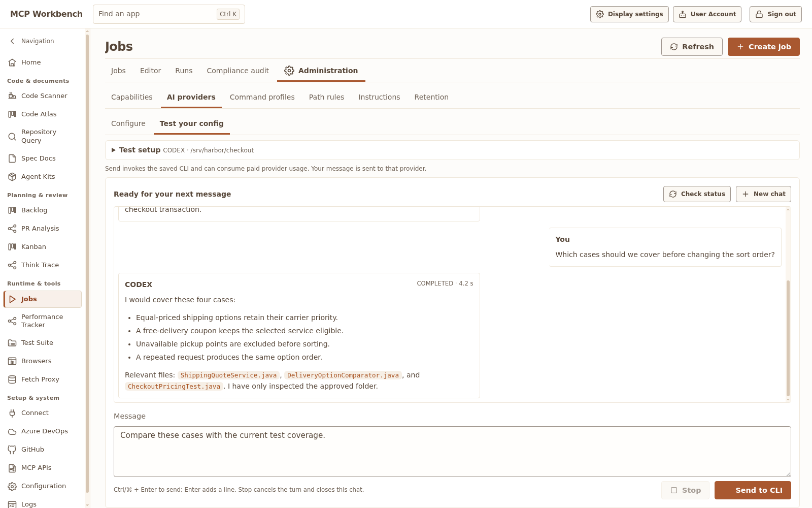Open Azure DevOps settings
This screenshot has height=508, width=812.
(x=43, y=431)
